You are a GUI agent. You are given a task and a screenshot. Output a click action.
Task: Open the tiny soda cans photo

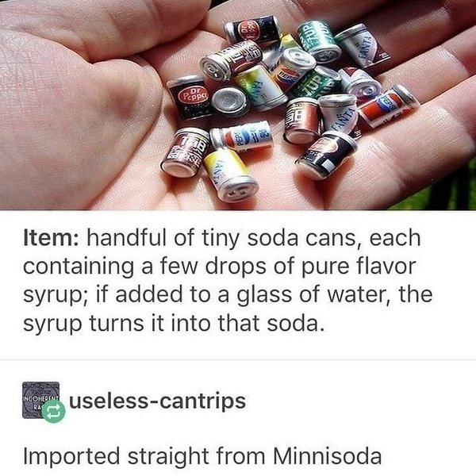(x=238, y=105)
